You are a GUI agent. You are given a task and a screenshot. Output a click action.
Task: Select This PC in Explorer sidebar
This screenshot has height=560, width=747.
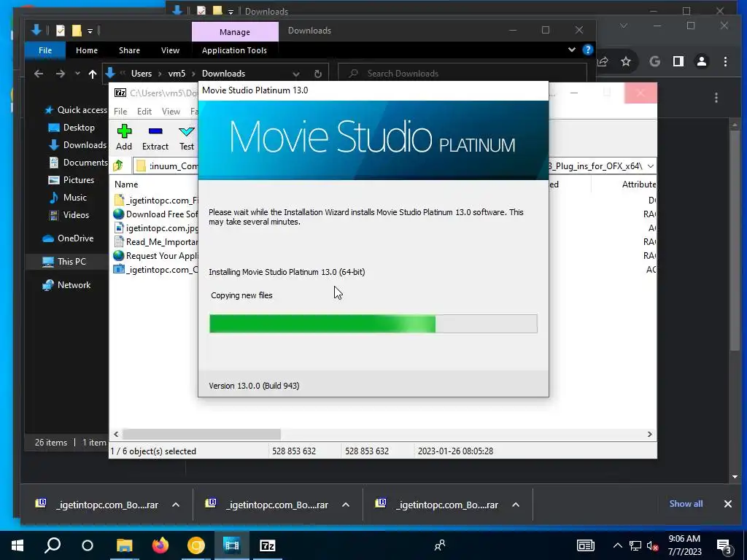[64, 262]
